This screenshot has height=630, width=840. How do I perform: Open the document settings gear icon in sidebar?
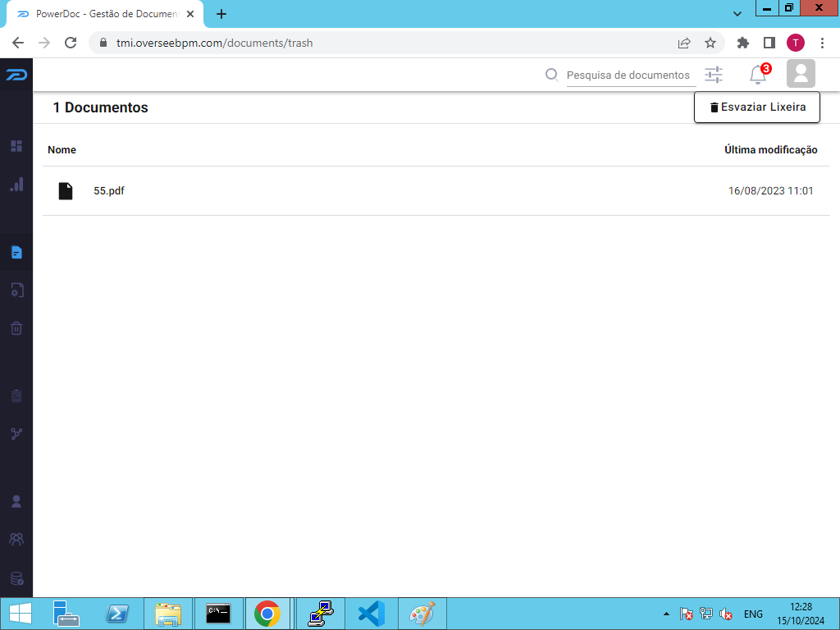(x=16, y=290)
